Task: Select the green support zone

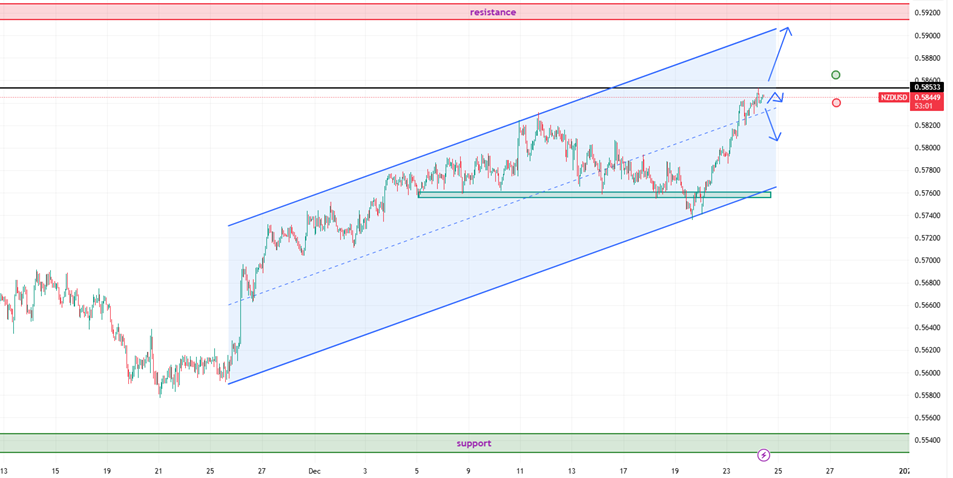Action: pos(300,443)
